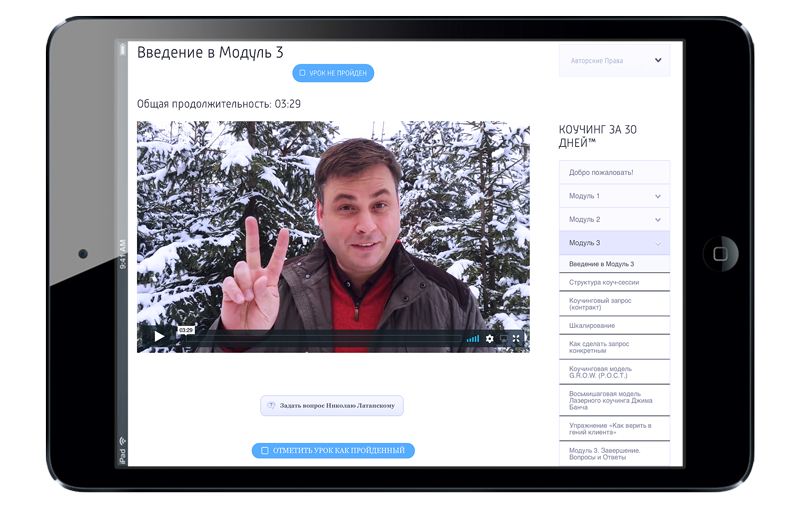Adjust the video volume bars
Image resolution: width=800 pixels, height=508 pixels.
(472, 339)
